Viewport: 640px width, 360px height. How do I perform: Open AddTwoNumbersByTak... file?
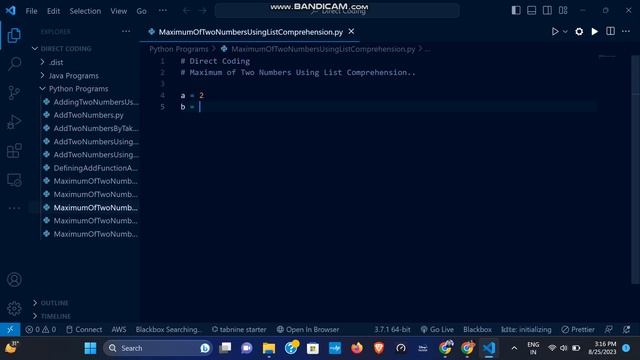(x=96, y=128)
